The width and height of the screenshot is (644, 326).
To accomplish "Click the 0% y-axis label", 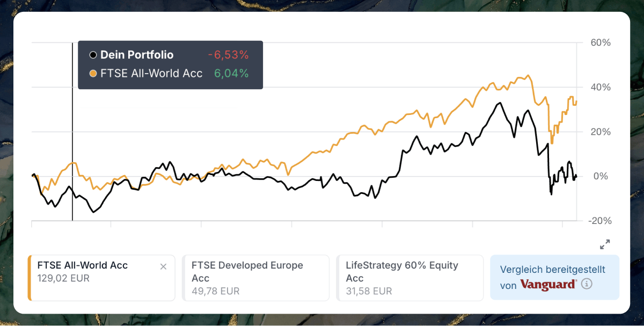I will (601, 176).
